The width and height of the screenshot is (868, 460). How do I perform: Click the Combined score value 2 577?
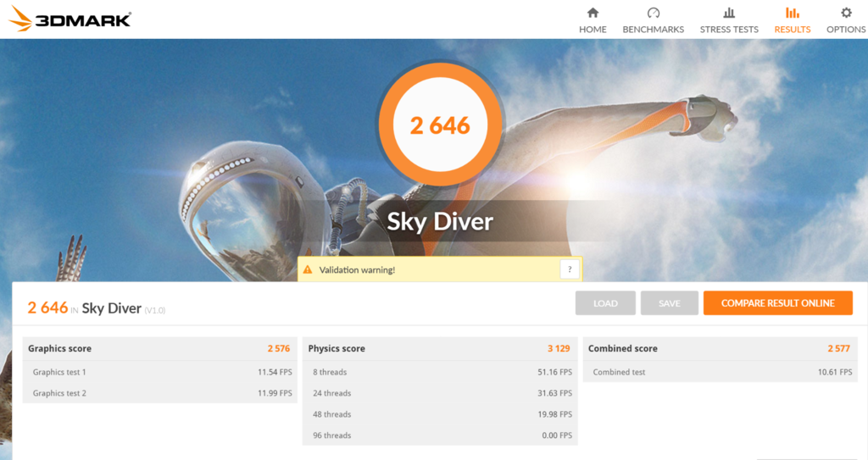[838, 349]
